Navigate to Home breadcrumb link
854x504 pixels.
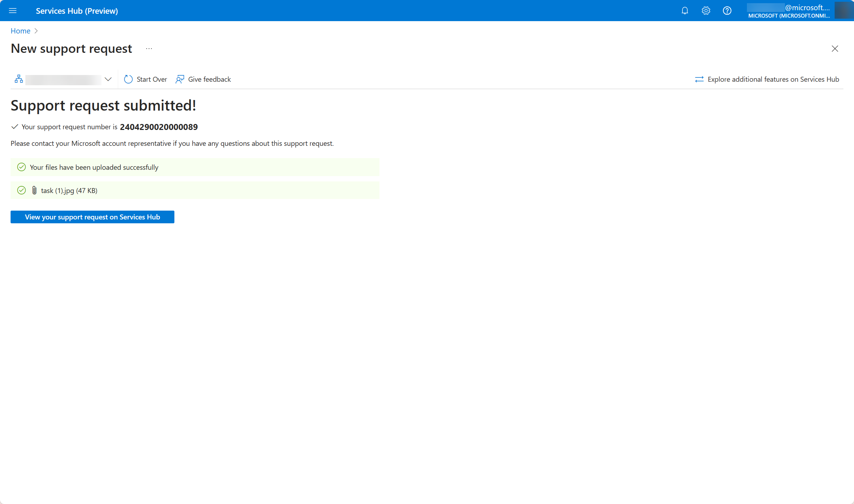click(x=20, y=31)
